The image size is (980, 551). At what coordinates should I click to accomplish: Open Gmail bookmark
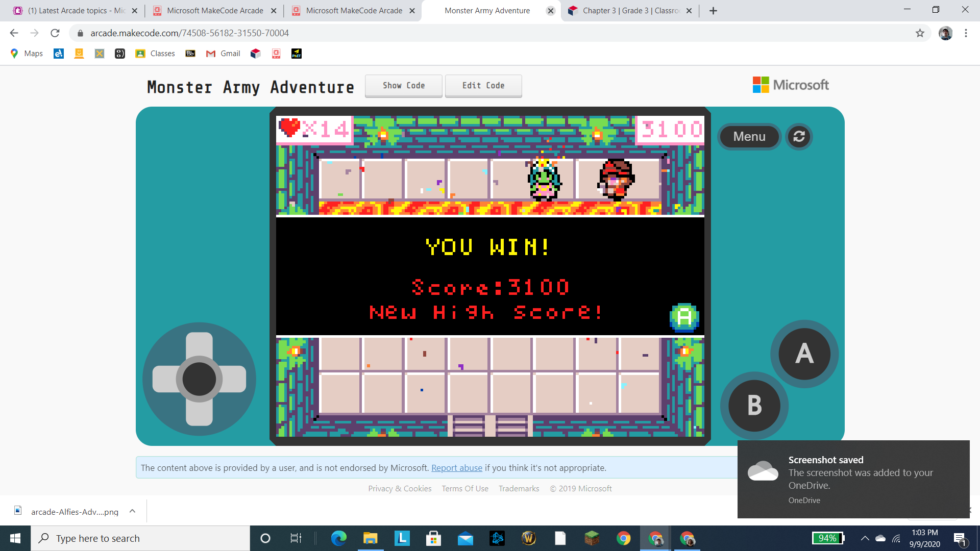coord(223,54)
